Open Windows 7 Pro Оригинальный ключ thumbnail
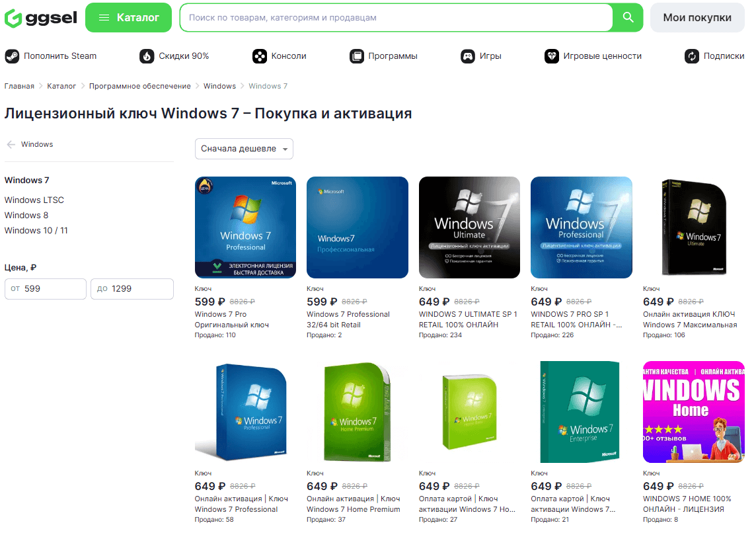 245,227
